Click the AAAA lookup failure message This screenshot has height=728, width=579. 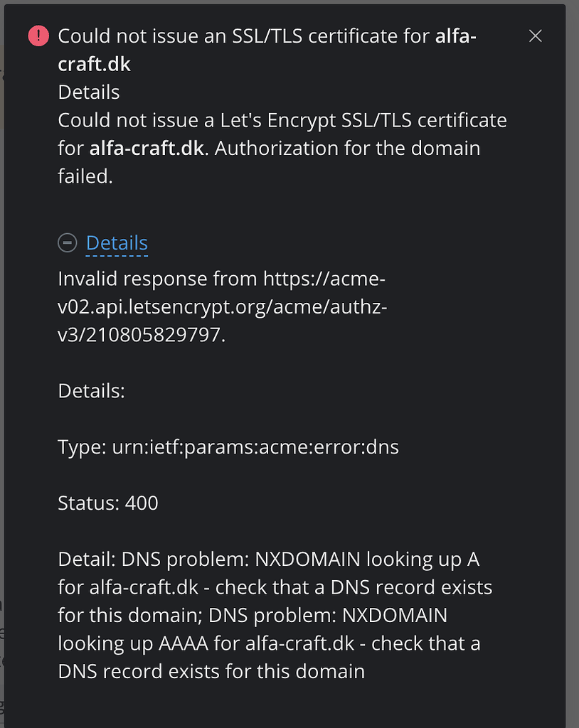pyautogui.click(x=270, y=643)
